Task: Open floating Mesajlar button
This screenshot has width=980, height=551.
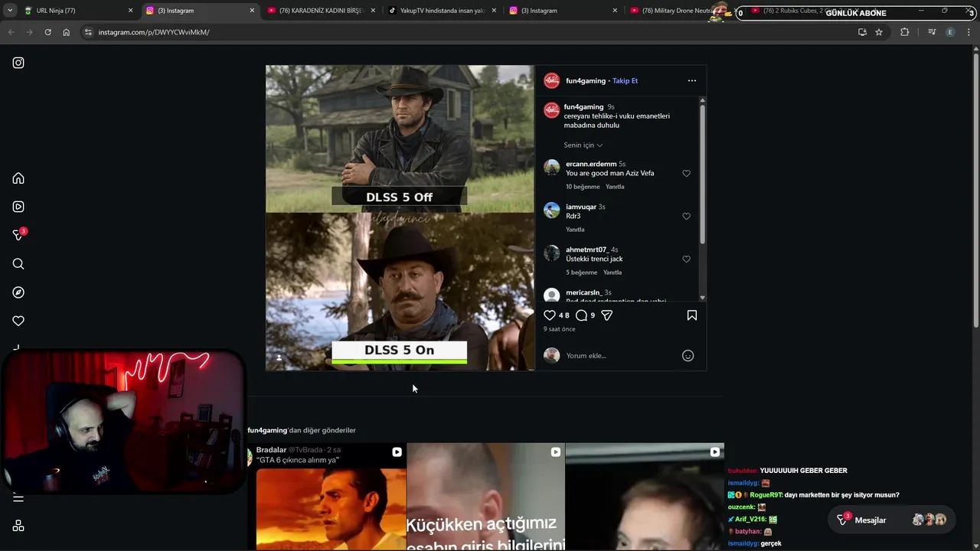Action: 892,520
